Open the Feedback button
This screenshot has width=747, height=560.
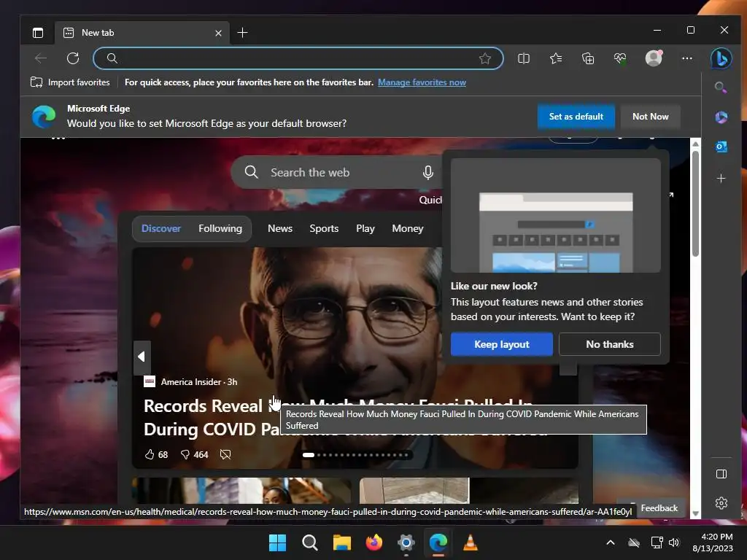coord(659,508)
